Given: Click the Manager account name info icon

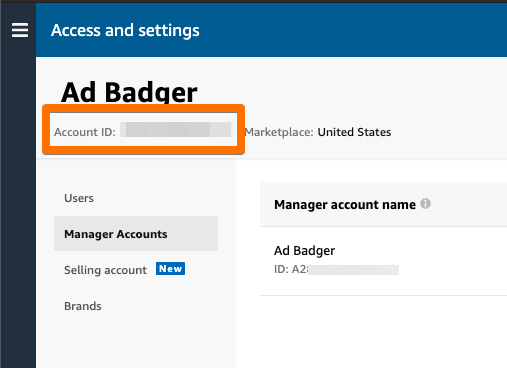Looking at the screenshot, I should pyautogui.click(x=425, y=204).
